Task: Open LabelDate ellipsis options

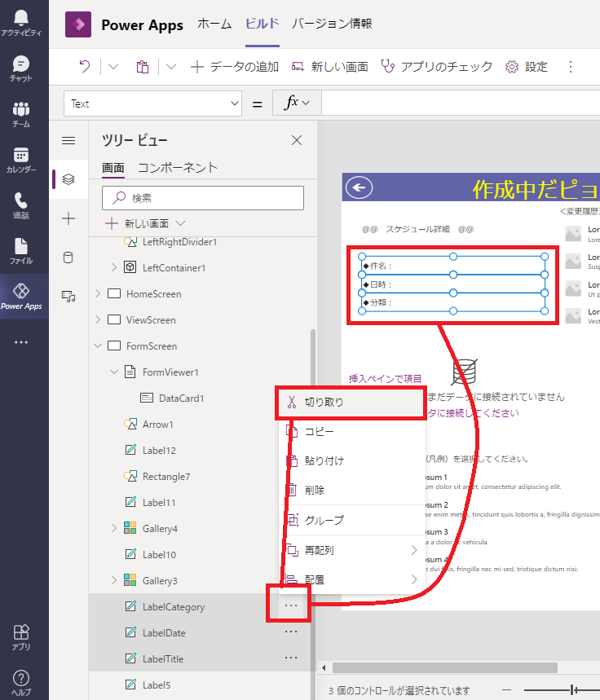Action: tap(291, 632)
